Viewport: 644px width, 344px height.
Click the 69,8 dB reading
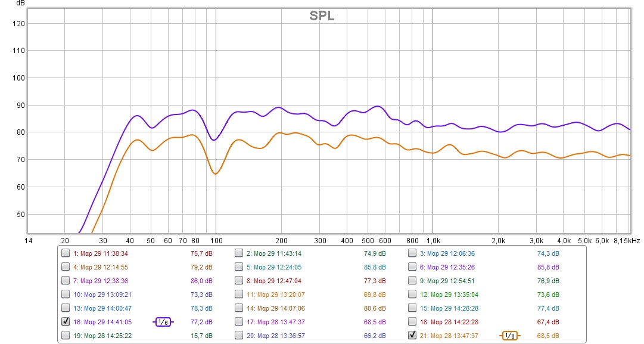(375, 295)
